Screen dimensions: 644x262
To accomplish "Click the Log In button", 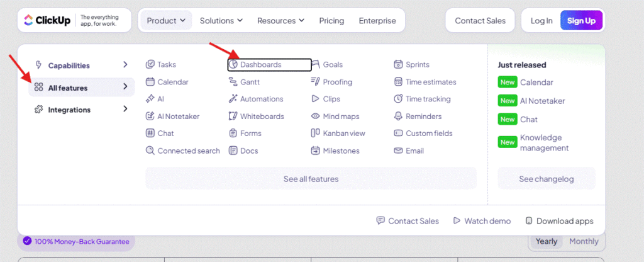I will pyautogui.click(x=541, y=21).
